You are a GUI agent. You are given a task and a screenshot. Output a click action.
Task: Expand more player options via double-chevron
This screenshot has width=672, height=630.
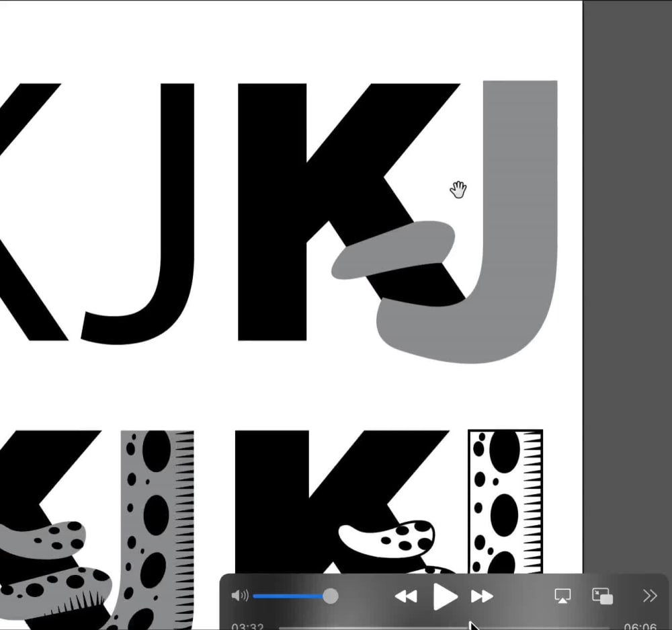coord(648,595)
